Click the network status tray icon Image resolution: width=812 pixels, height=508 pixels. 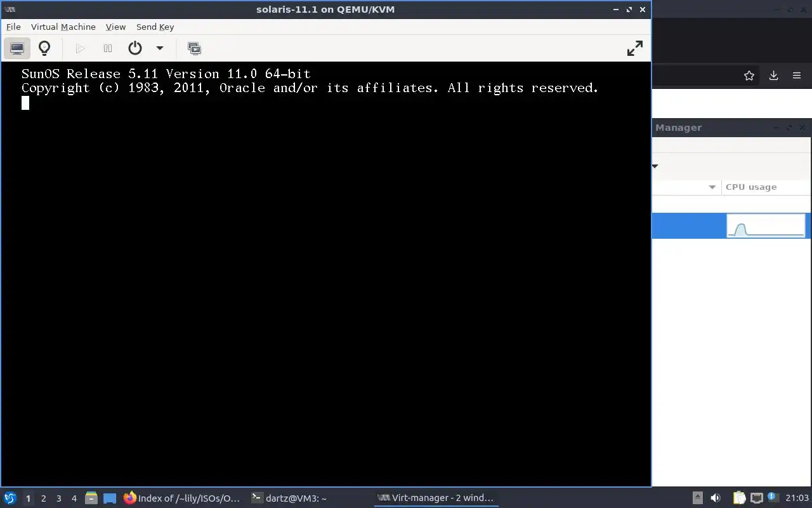click(756, 498)
